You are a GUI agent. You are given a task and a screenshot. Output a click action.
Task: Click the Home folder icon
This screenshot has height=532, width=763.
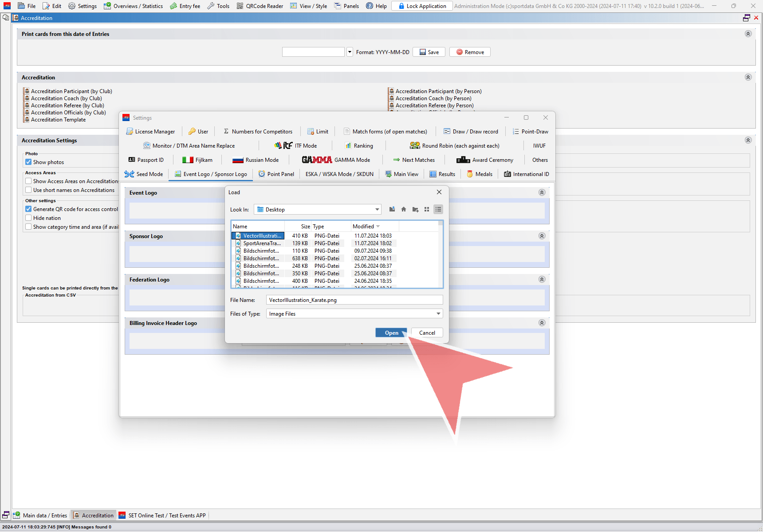404,209
